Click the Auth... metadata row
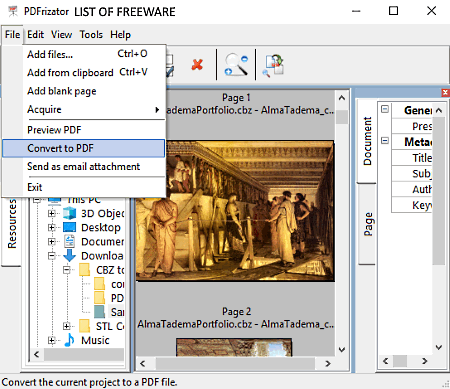Viewport: 450px width, 389px height. point(412,189)
